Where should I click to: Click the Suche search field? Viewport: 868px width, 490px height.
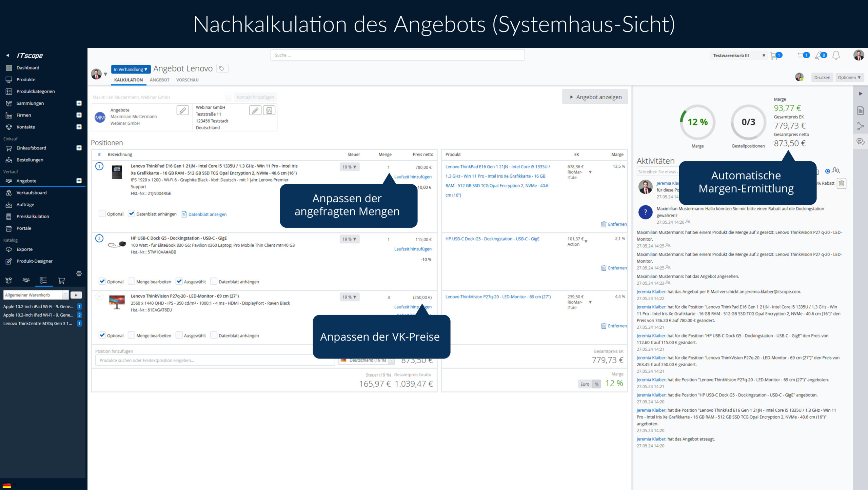tap(397, 55)
